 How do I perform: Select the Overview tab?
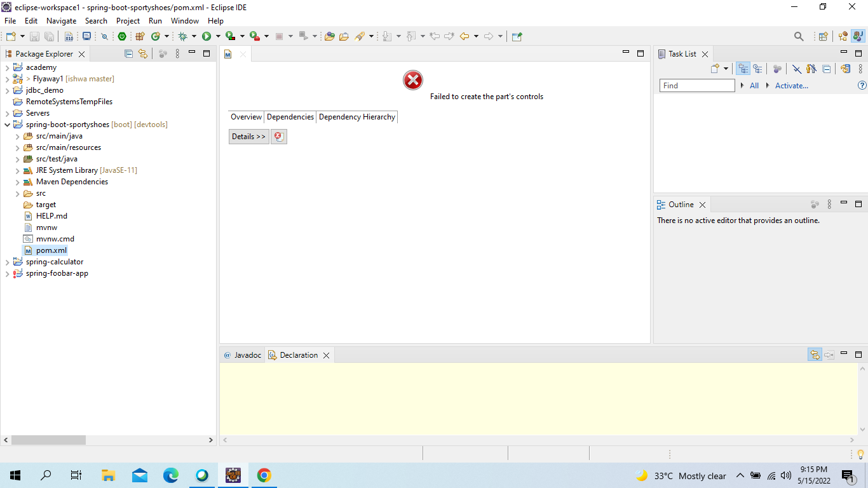pos(246,117)
